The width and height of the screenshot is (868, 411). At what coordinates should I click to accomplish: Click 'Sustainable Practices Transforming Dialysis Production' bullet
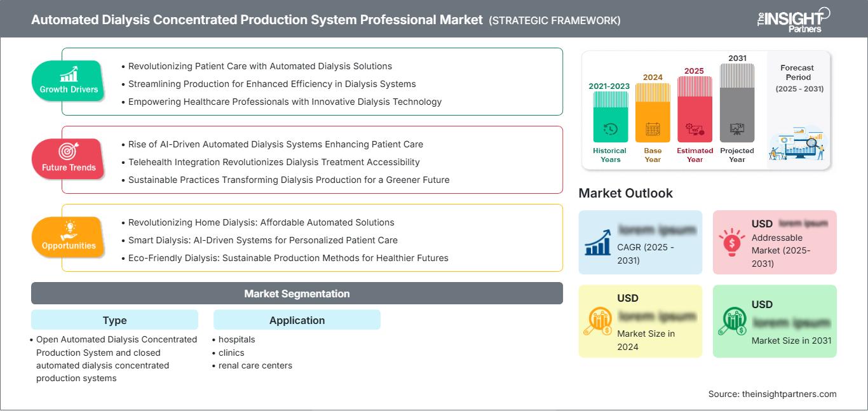click(x=288, y=180)
